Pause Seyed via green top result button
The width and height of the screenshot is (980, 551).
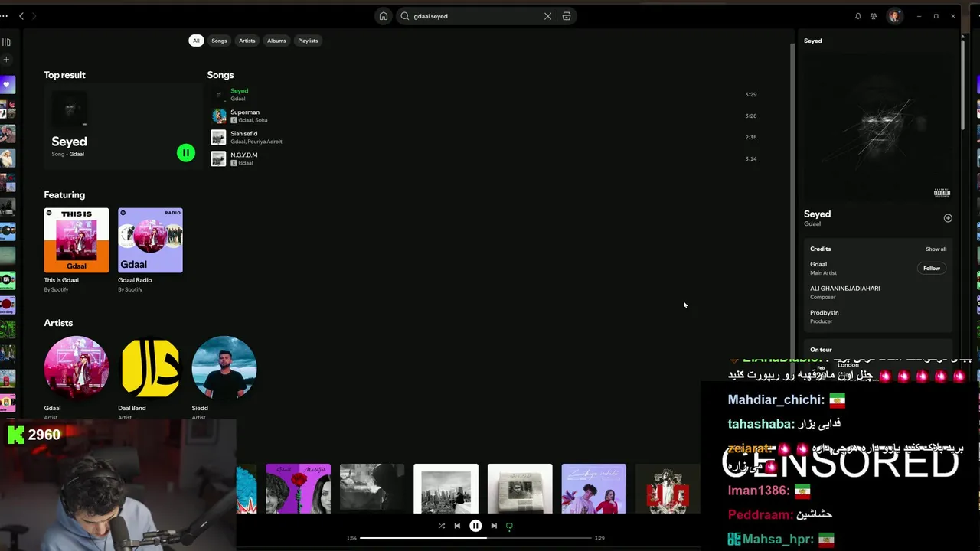[x=185, y=153]
